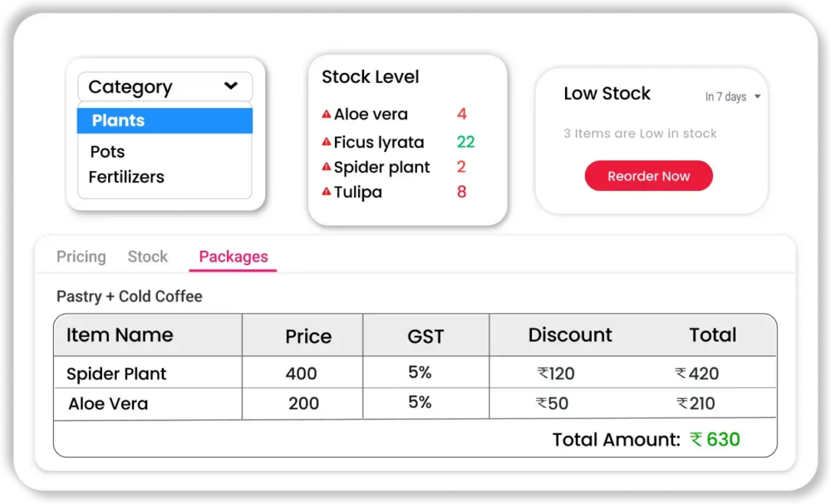The height and width of the screenshot is (504, 831).
Task: Click the active Packages tab
Action: tap(232, 257)
